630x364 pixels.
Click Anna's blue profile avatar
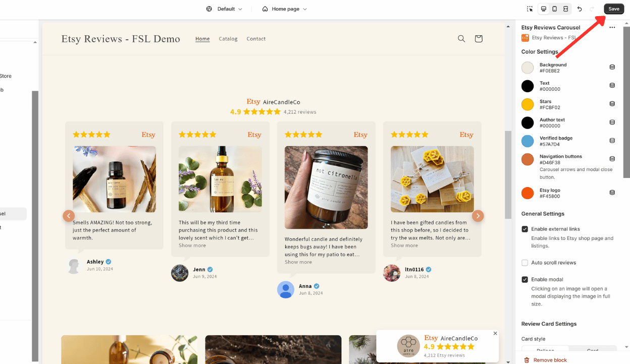(x=286, y=289)
